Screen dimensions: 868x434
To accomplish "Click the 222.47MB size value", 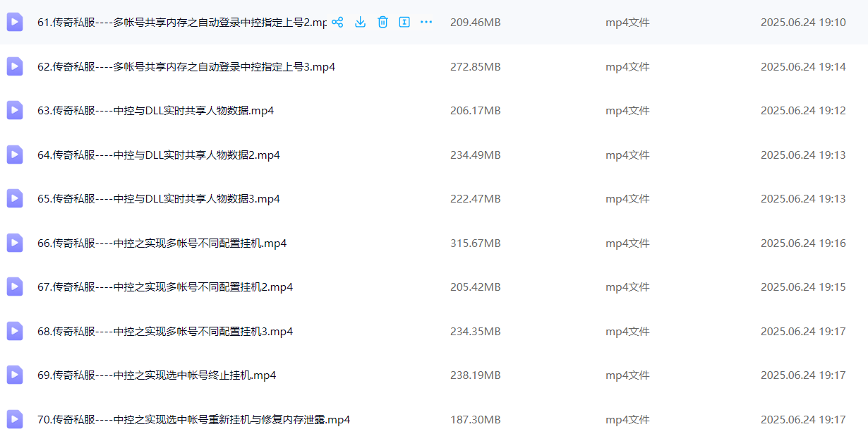I will [476, 199].
